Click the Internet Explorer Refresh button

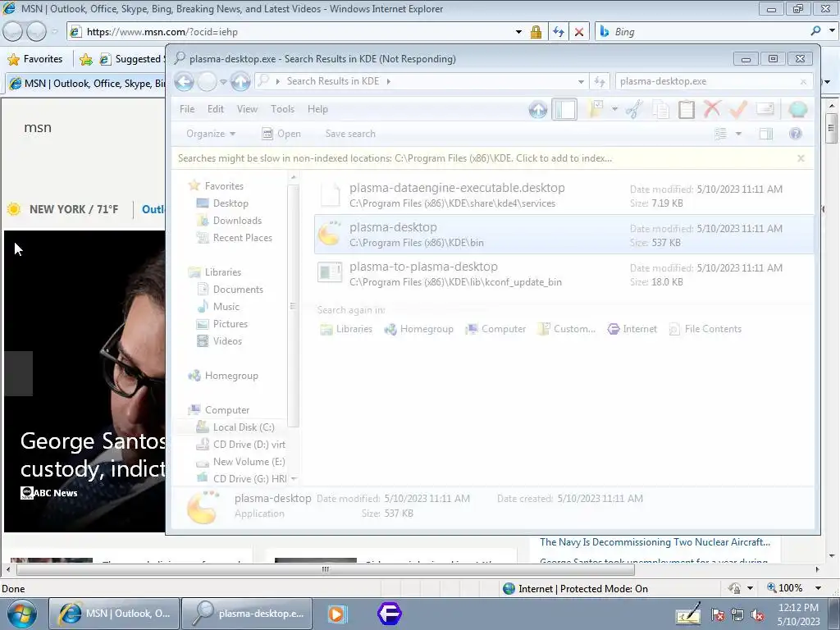pos(558,32)
